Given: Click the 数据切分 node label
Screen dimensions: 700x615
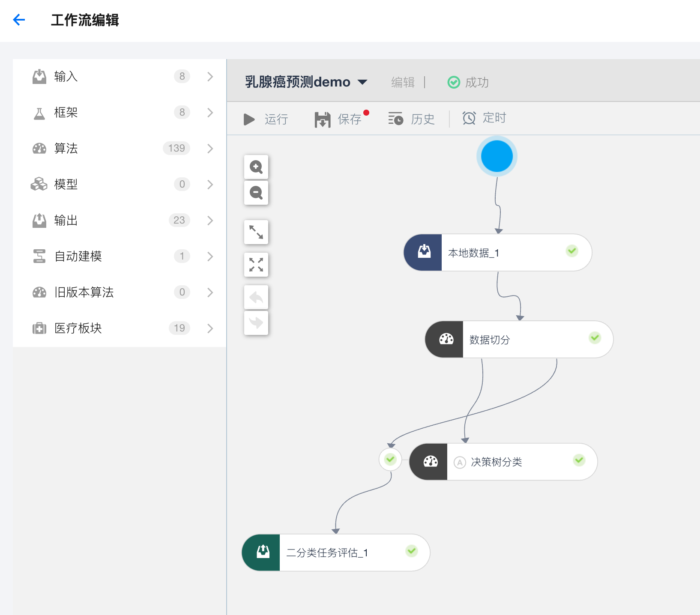Looking at the screenshot, I should tap(490, 340).
